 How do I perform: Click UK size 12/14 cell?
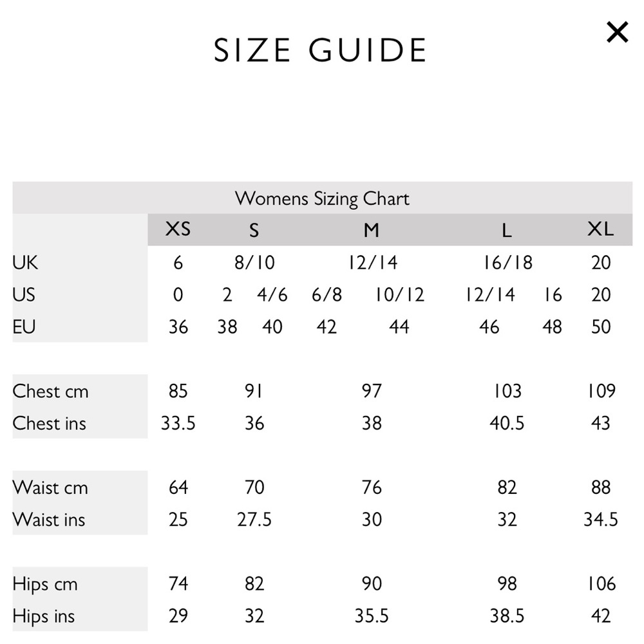point(373,263)
